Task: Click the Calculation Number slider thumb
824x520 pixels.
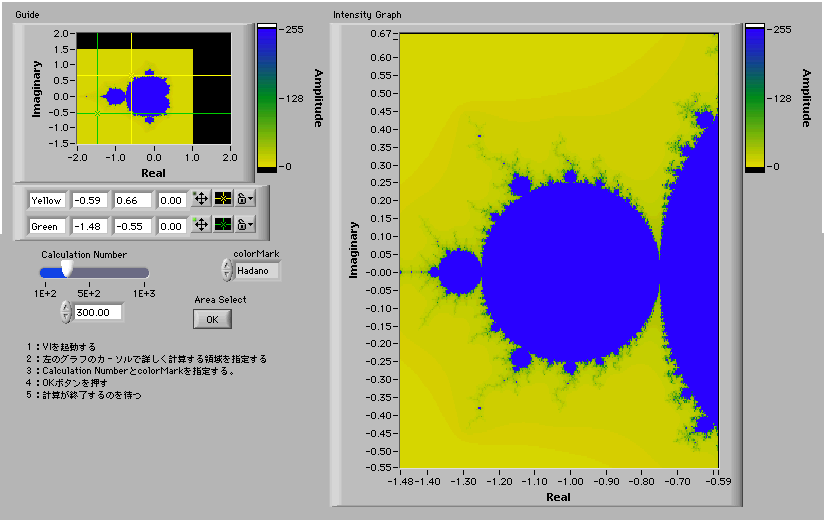Action: [67, 269]
